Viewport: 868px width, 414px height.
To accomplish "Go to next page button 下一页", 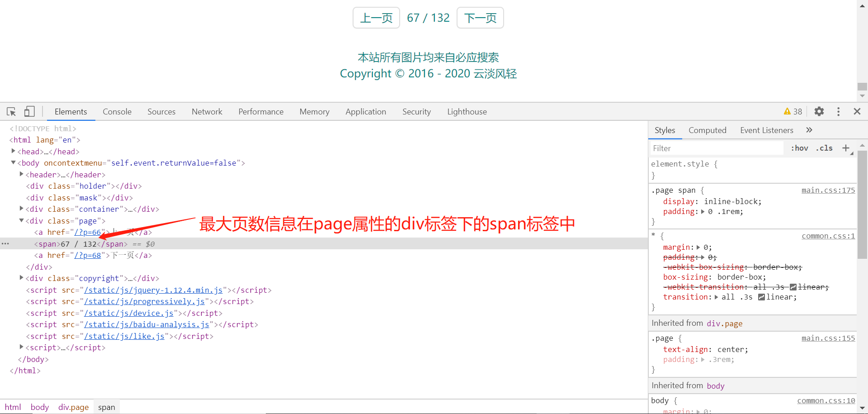I will click(480, 18).
